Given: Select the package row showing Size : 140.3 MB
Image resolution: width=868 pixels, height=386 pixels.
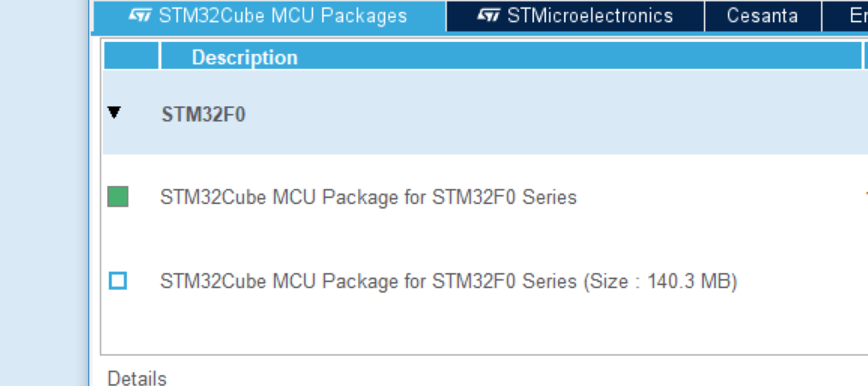Looking at the screenshot, I should [x=448, y=282].
